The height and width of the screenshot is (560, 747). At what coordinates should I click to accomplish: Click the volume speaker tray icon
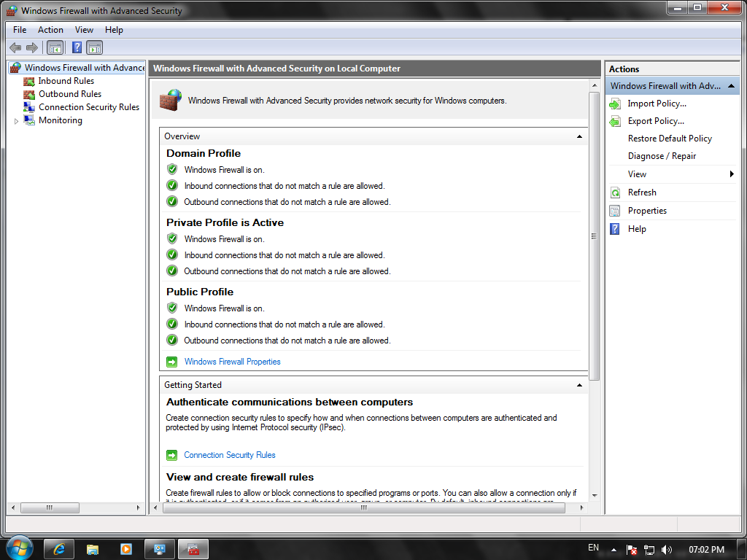coord(667,550)
